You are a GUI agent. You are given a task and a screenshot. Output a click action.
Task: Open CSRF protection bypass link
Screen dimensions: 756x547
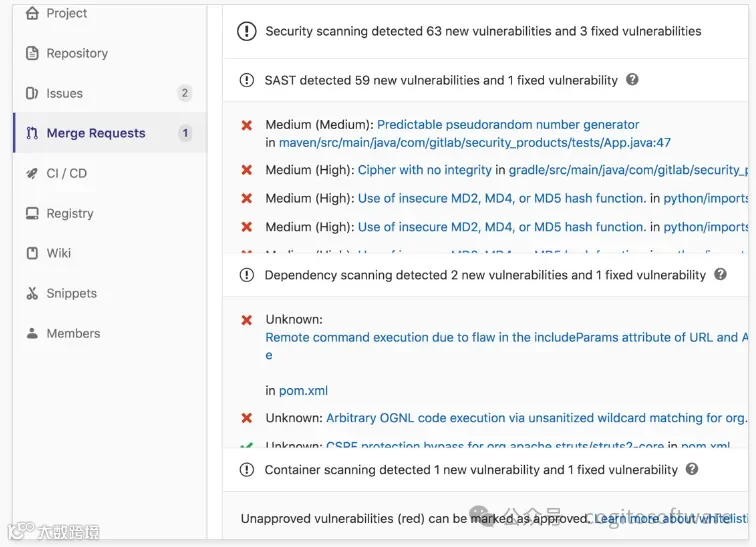495,445
